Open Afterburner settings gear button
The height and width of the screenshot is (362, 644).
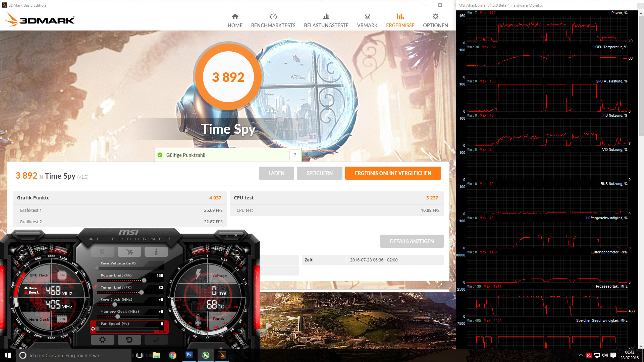click(102, 340)
